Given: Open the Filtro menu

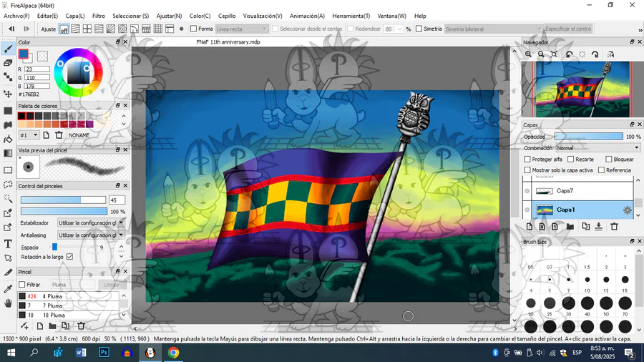Looking at the screenshot, I should click(x=99, y=16).
